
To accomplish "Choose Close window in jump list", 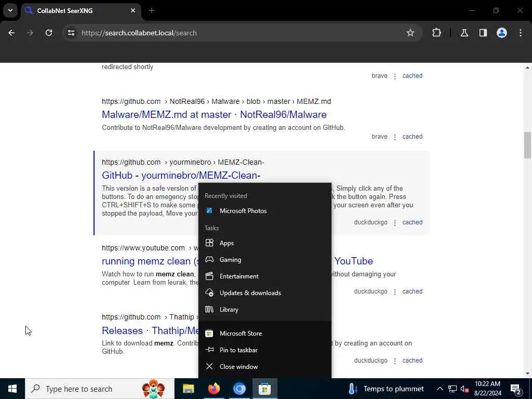I will [x=264, y=366].
